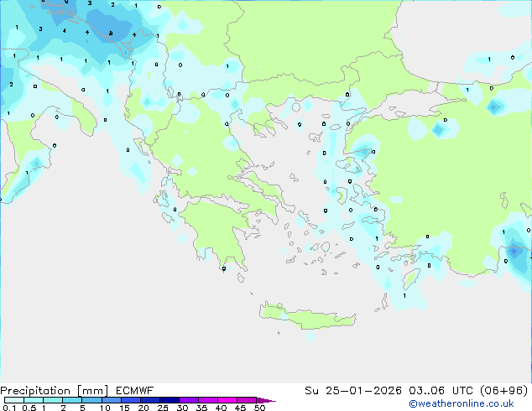Click the precipitation value 8 over the Balkans
The image size is (532, 411).
pos(111,34)
